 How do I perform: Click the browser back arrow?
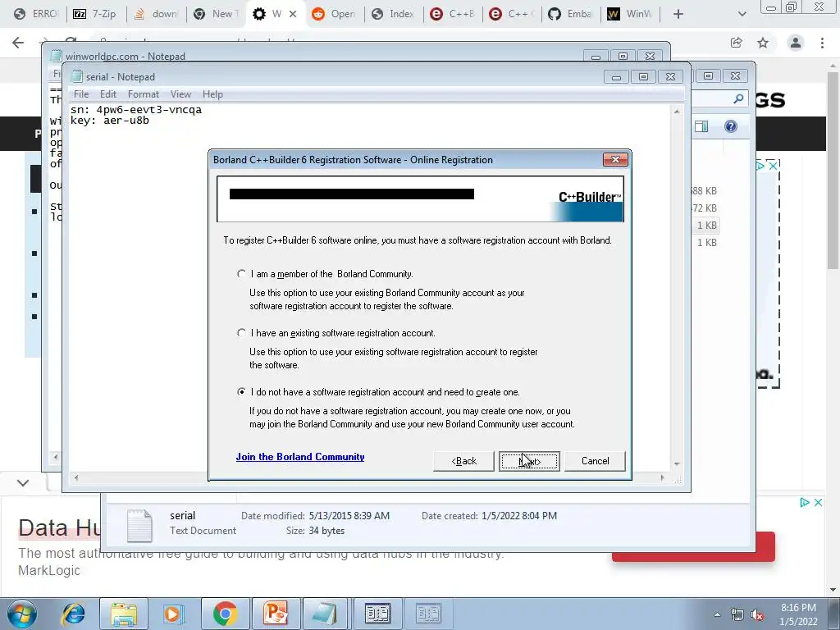[x=18, y=43]
